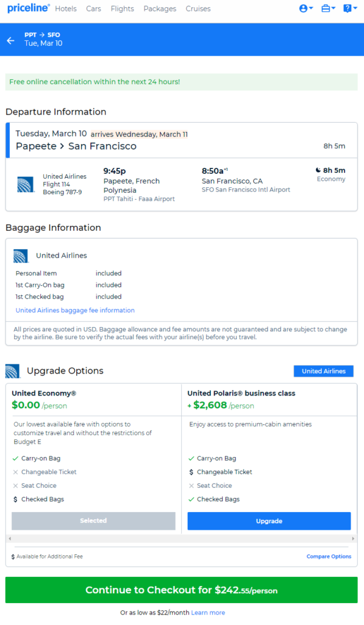The width and height of the screenshot is (364, 625).
Task: Upgrade to United Polaris business class
Action: [x=269, y=521]
